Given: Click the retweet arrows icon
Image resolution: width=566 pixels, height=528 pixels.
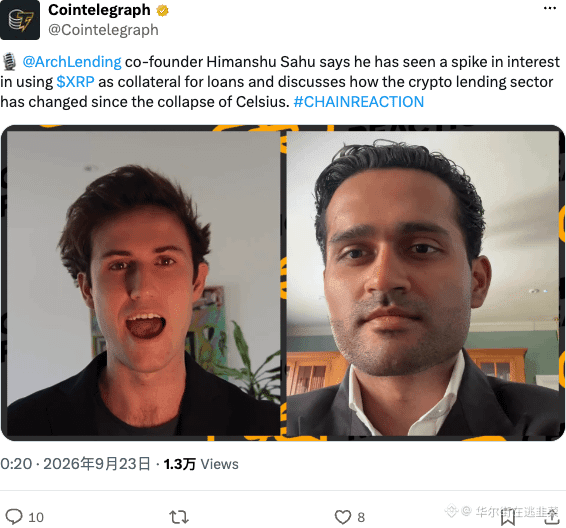Looking at the screenshot, I should pyautogui.click(x=179, y=517).
